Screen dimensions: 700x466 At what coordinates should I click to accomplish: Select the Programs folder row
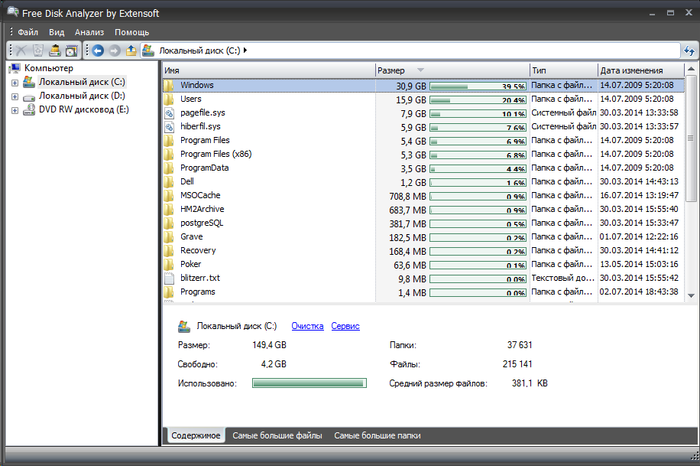(x=423, y=292)
